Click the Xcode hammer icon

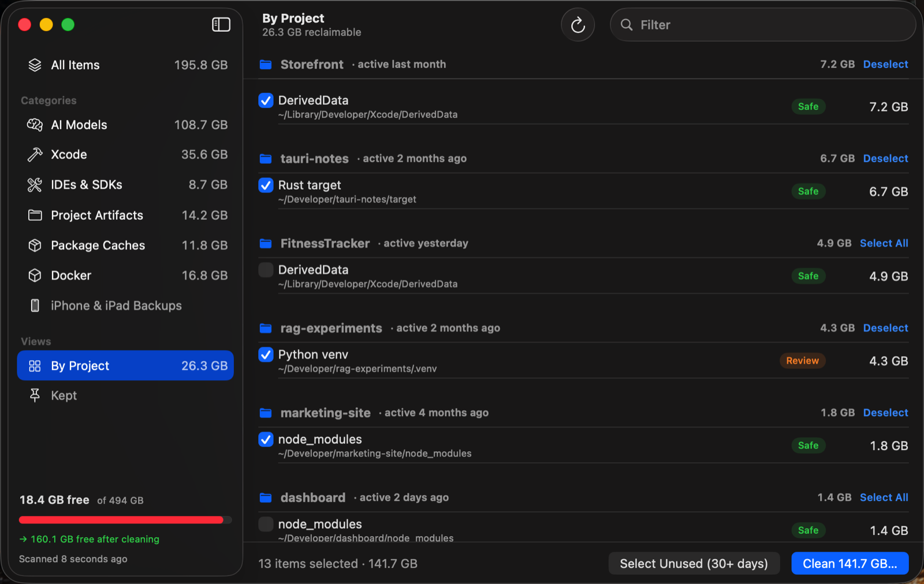(35, 154)
